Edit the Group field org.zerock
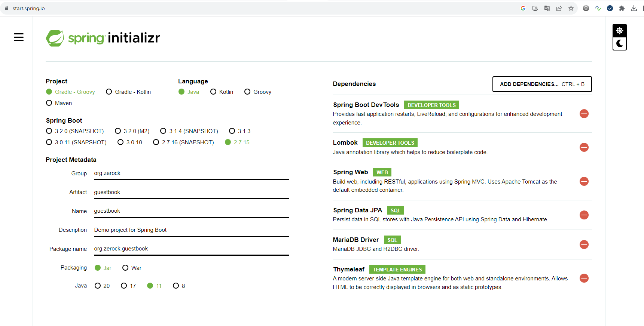Image resolution: width=644 pixels, height=326 pixels. [x=191, y=173]
